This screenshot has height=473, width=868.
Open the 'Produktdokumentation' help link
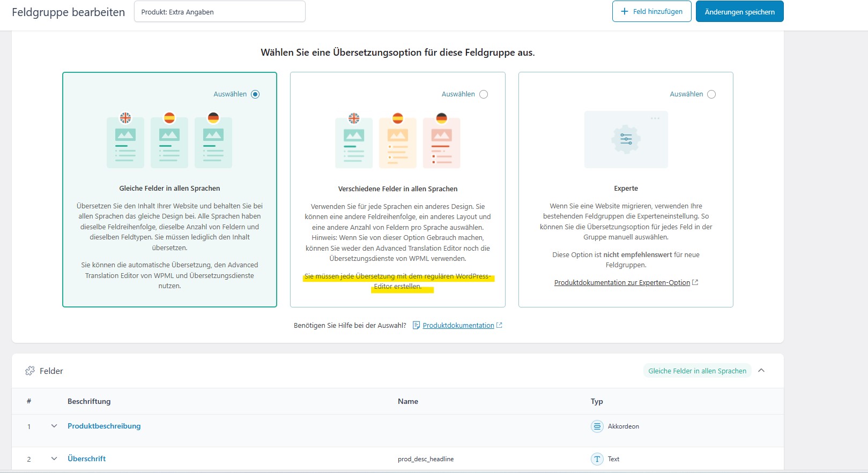tap(458, 325)
